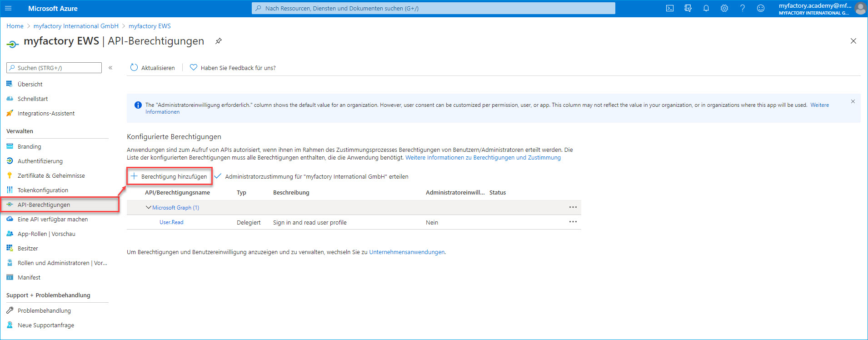Go to myfactory EWS breadcrumb
868x340 pixels.
point(150,26)
